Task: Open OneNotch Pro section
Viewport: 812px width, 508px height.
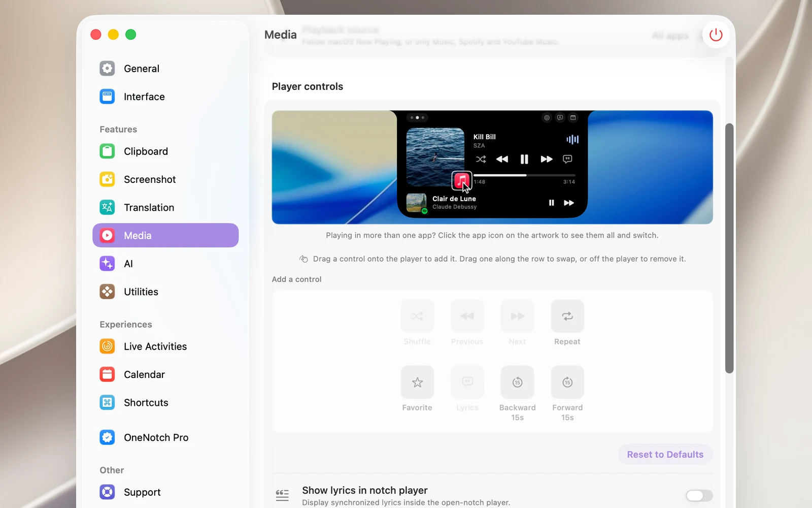Action: (165, 437)
